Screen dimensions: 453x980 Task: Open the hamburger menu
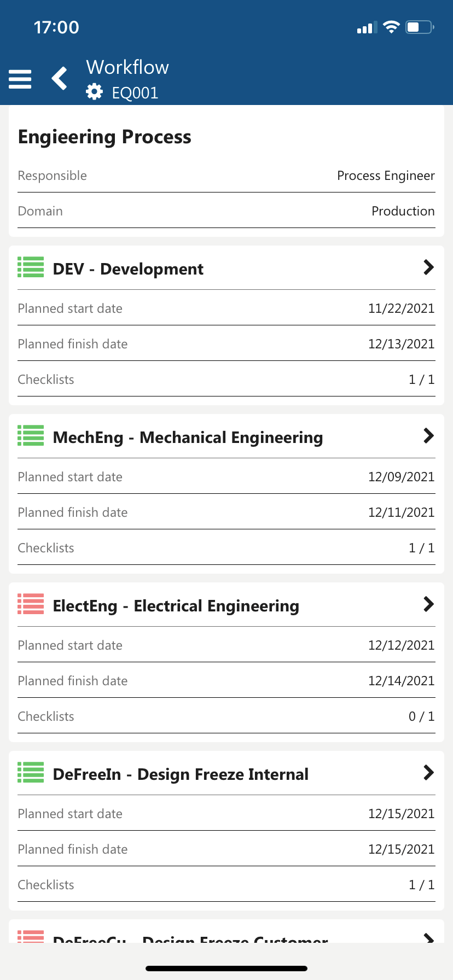20,79
